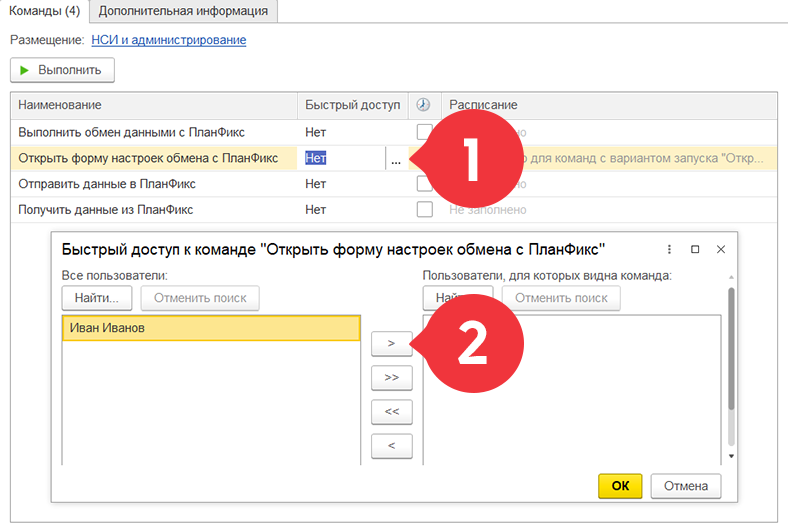Click the Быстрый доступ column header
788x531 pixels.
[352, 105]
